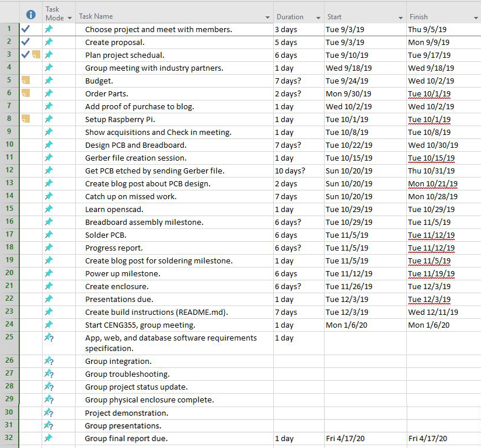Click empty Start cell of Group integration row
The width and height of the screenshot is (481, 448).
(x=365, y=361)
